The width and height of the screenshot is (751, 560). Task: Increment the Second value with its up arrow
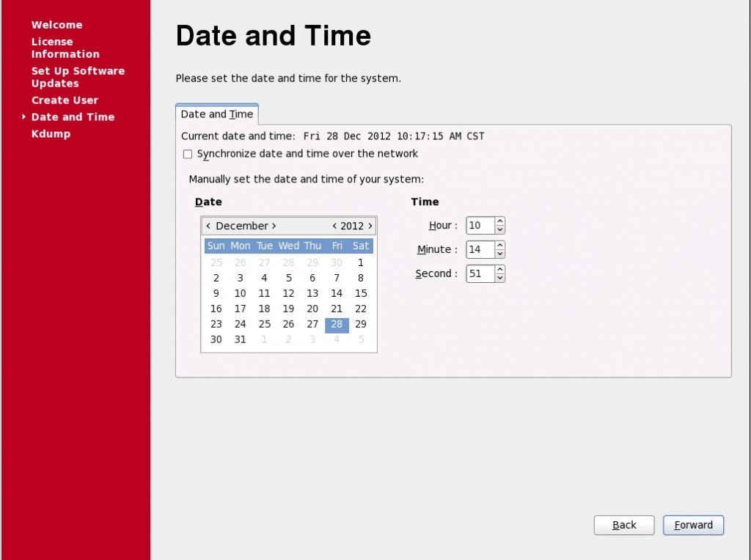pos(499,270)
